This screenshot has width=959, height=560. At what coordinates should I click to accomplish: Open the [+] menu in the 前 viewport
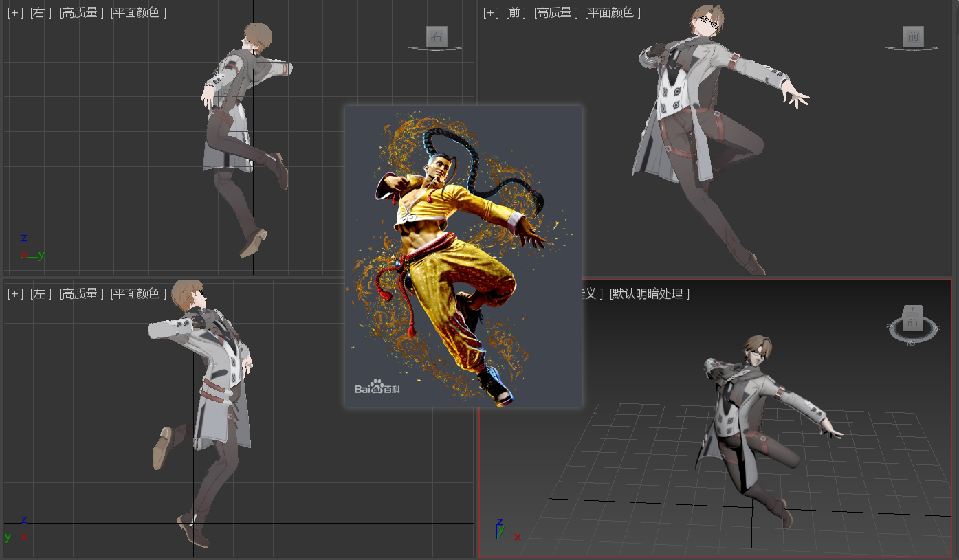pos(491,12)
